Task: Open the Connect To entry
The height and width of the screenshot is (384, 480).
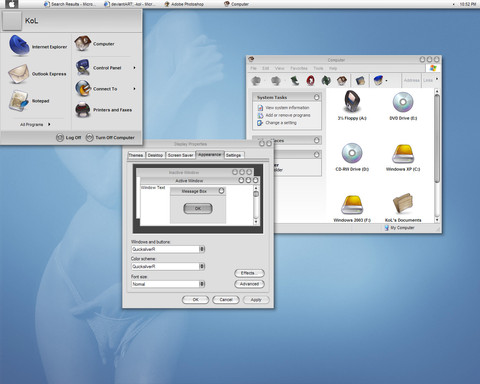Action: [x=105, y=89]
